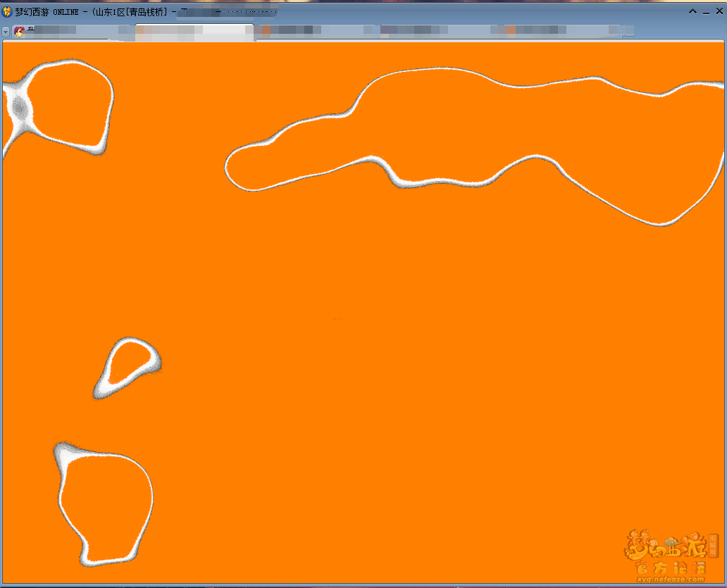This screenshot has height=588, width=727.
Task: Click the up-arrow button in the title bar
Action: [693, 12]
